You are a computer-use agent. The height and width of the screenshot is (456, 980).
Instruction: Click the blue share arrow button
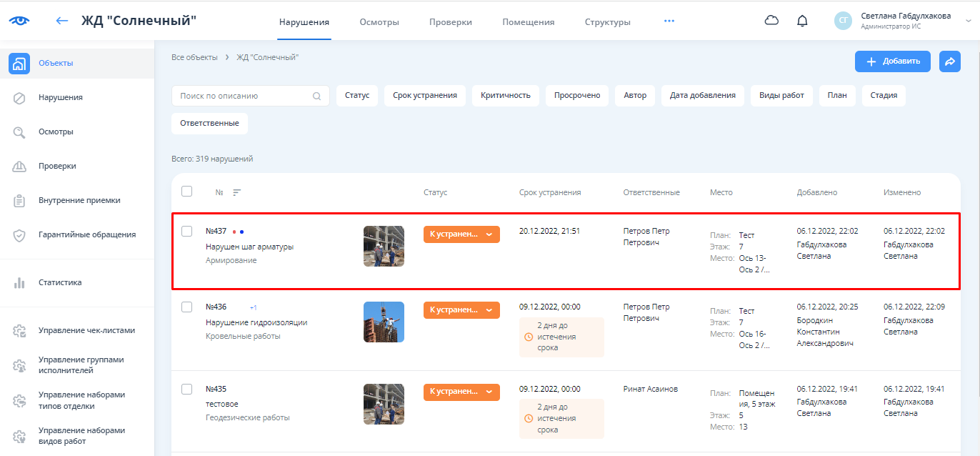click(x=949, y=62)
